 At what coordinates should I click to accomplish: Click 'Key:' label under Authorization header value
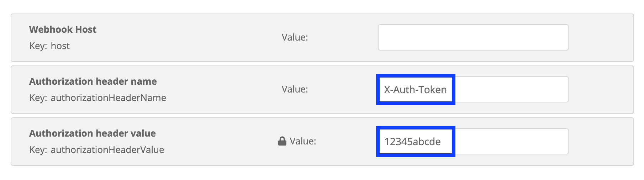pos(38,150)
